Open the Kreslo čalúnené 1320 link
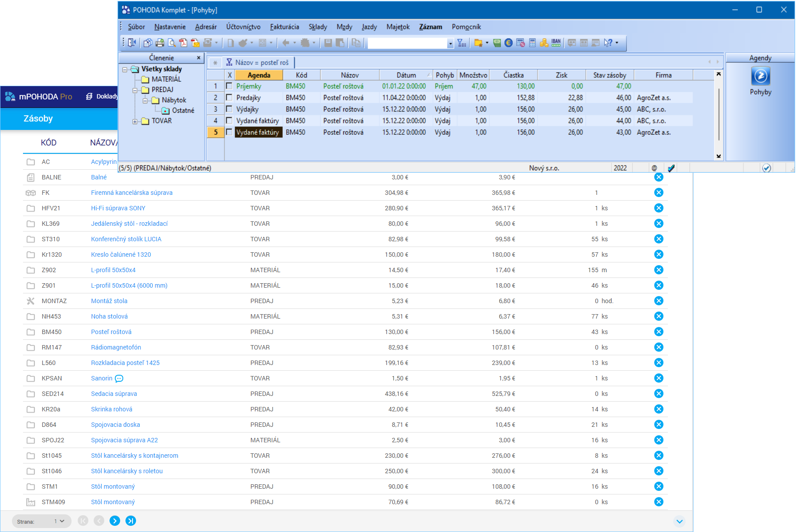 click(121, 255)
